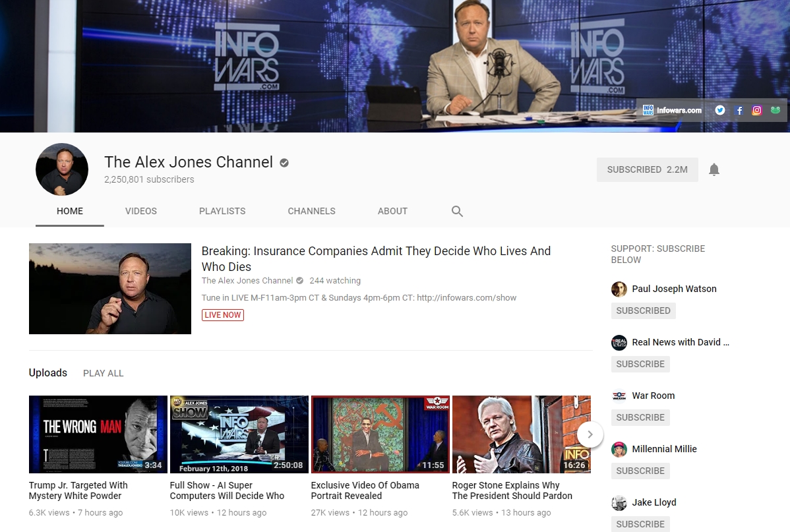
Task: Open the Twitter link in channel banner
Action: pos(720,110)
